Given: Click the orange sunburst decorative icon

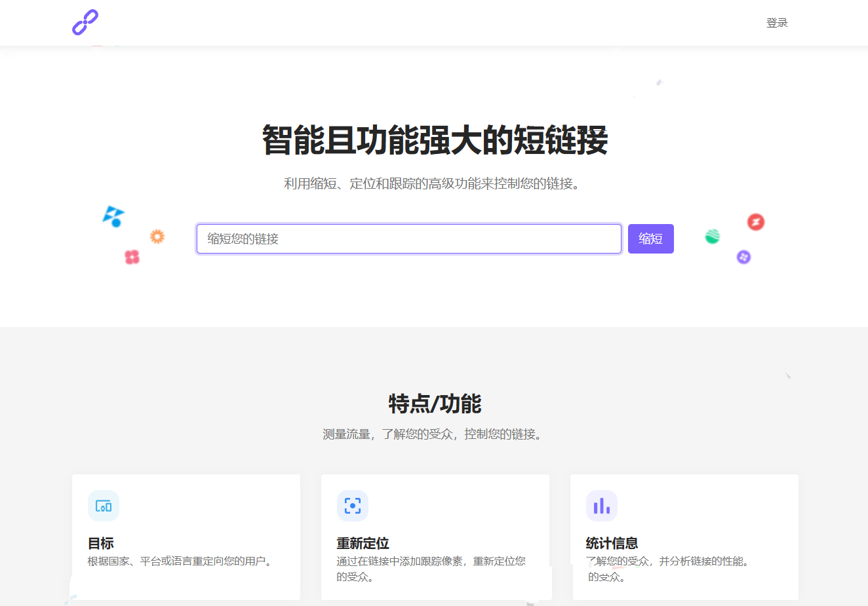Looking at the screenshot, I should tap(157, 237).
